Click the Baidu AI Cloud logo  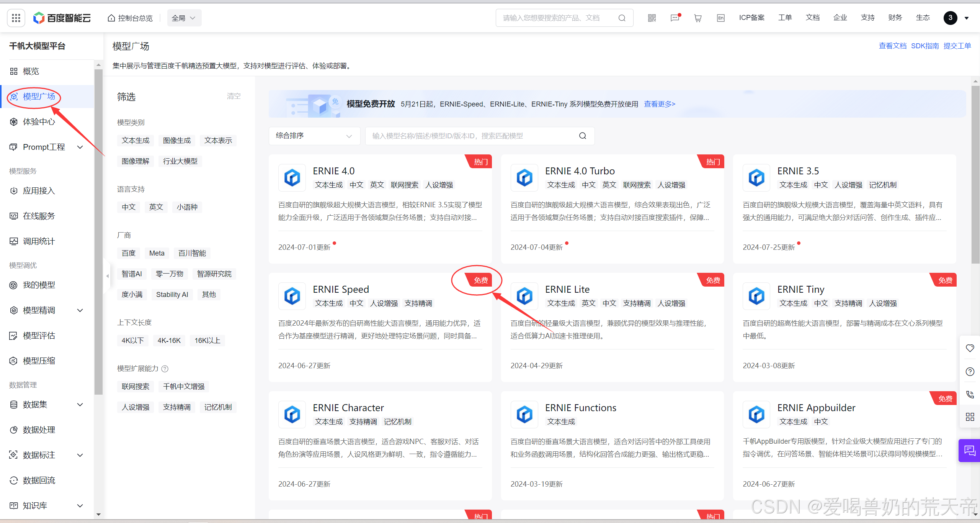coord(62,18)
